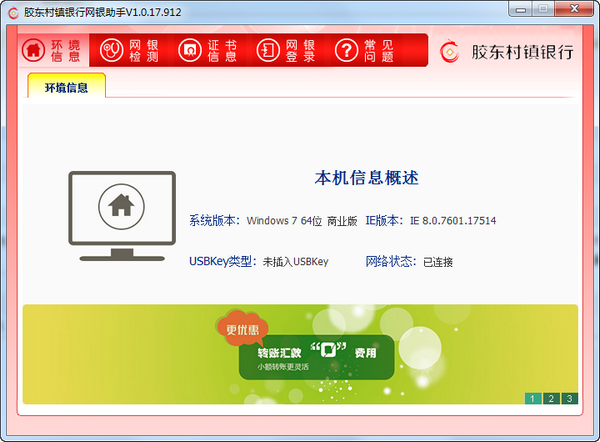Open 常见问题 question mark icon
The height and width of the screenshot is (442, 600).
pos(345,50)
